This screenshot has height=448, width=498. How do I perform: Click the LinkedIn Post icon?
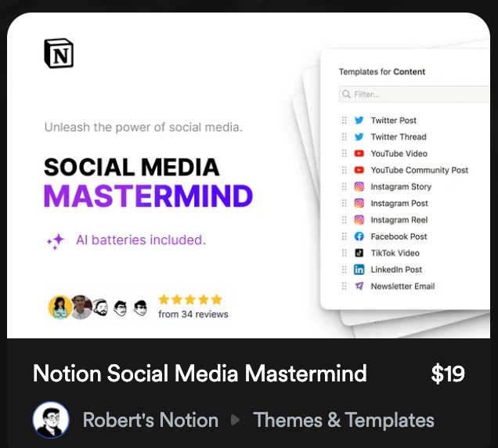(359, 269)
